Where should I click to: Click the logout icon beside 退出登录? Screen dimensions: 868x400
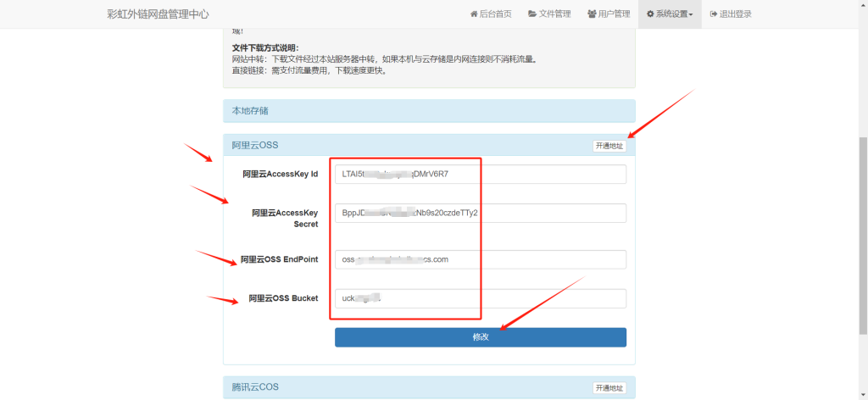(x=714, y=14)
